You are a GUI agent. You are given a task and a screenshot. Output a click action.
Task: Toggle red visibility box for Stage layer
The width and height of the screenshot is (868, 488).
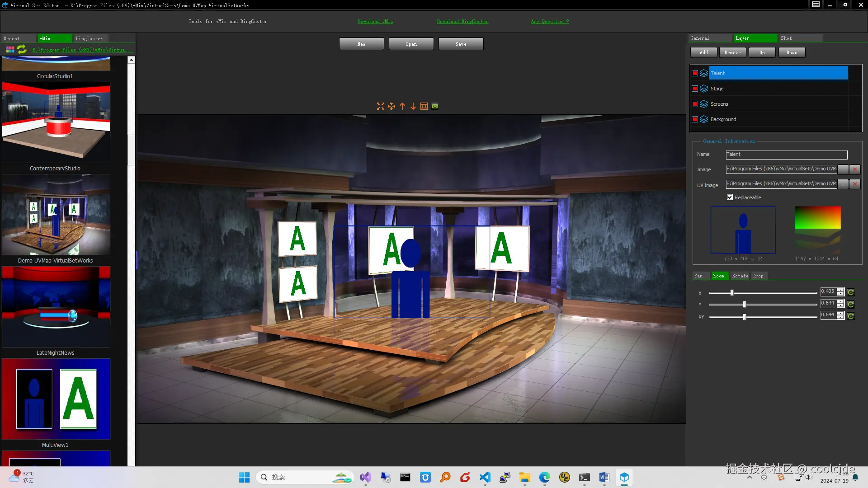pyautogui.click(x=695, y=89)
